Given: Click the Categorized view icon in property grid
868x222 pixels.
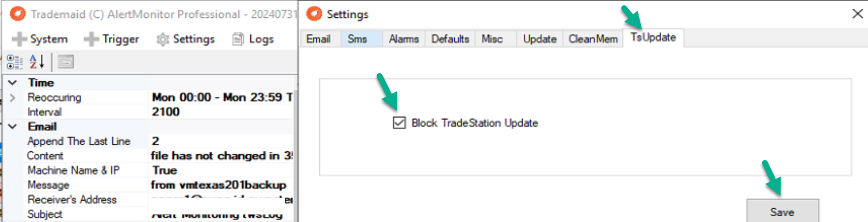Looking at the screenshot, I should tap(14, 61).
